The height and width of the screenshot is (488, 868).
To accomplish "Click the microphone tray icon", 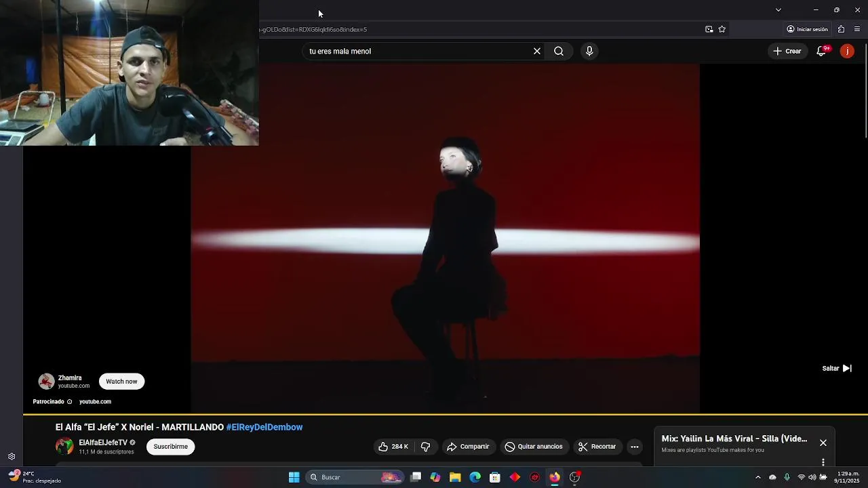I will pos(787,477).
